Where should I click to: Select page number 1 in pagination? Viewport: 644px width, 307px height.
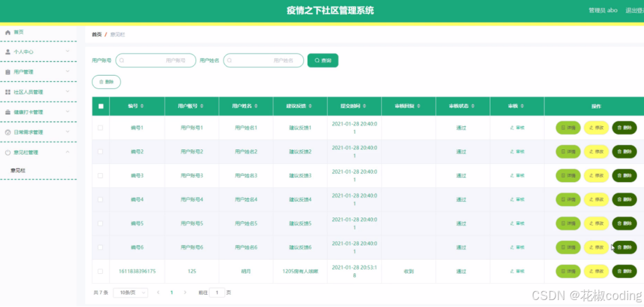click(x=172, y=292)
